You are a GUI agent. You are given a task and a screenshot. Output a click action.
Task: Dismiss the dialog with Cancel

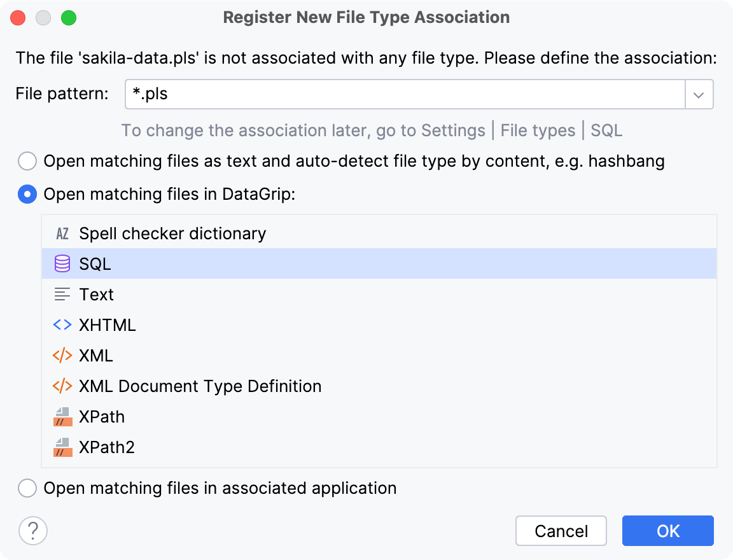pos(561,531)
